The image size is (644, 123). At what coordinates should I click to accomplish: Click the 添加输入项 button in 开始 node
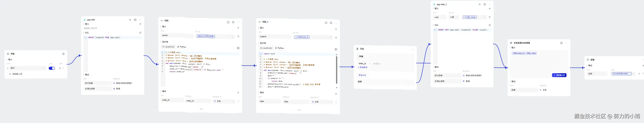[x=15, y=74]
